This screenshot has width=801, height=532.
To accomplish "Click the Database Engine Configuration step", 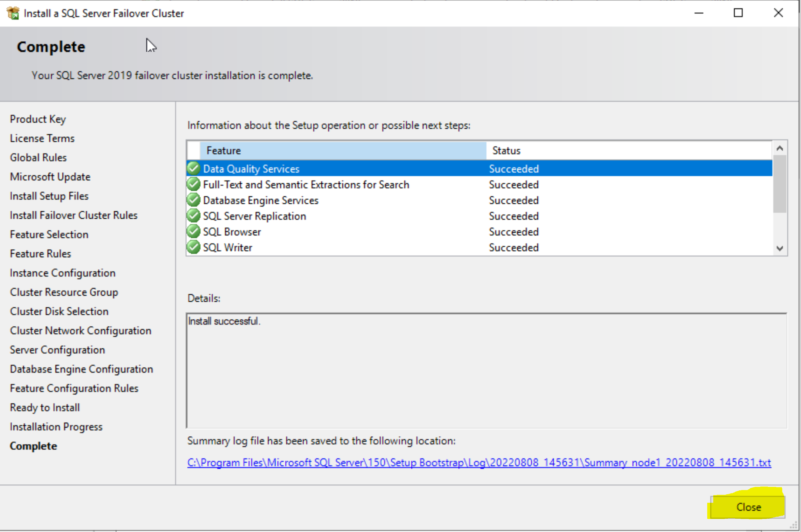I will (x=81, y=369).
